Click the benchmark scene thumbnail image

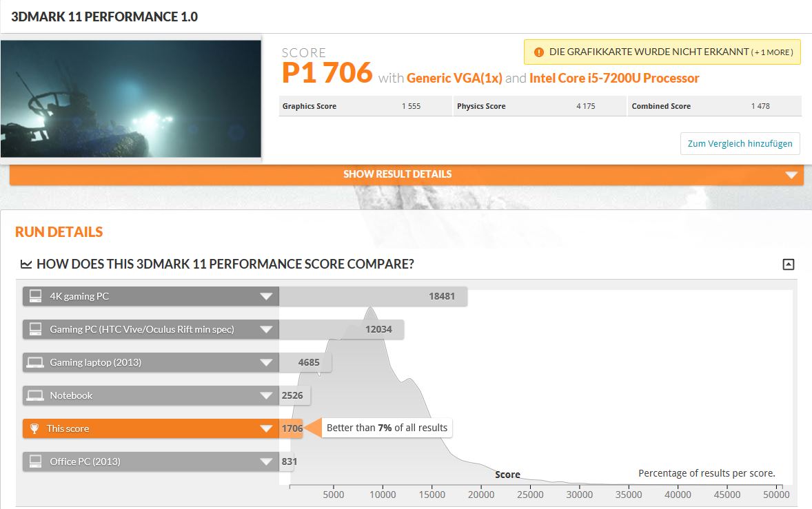(131, 98)
